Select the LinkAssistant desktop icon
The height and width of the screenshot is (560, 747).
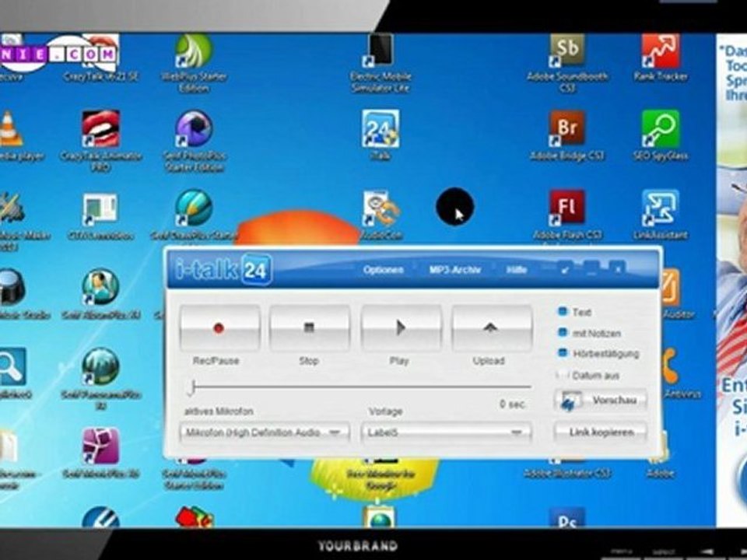click(661, 215)
